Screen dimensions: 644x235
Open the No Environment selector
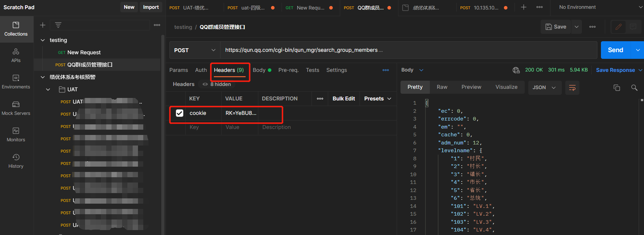tap(601, 7)
